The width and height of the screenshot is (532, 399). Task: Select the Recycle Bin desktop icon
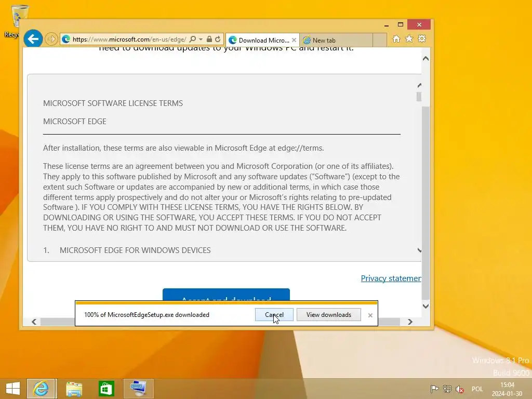[x=15, y=21]
